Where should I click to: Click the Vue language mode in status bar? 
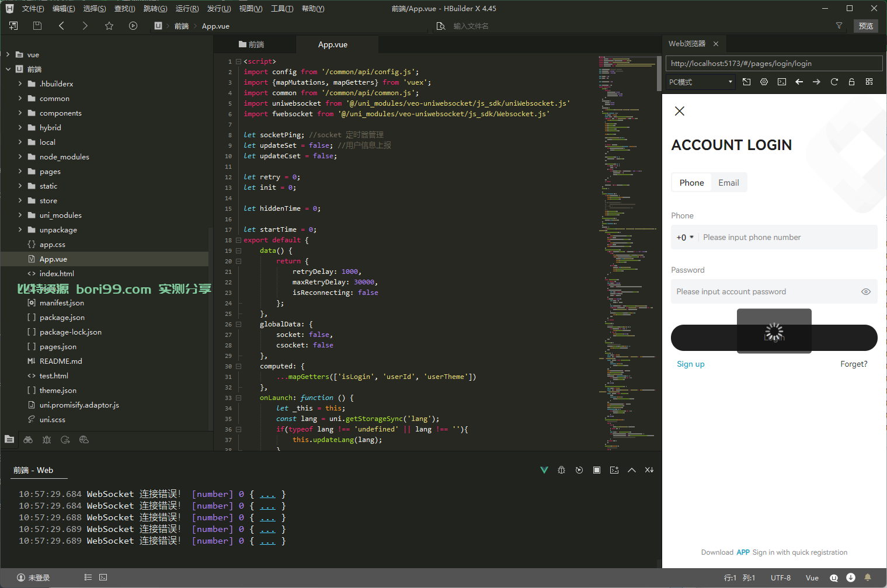(x=812, y=577)
